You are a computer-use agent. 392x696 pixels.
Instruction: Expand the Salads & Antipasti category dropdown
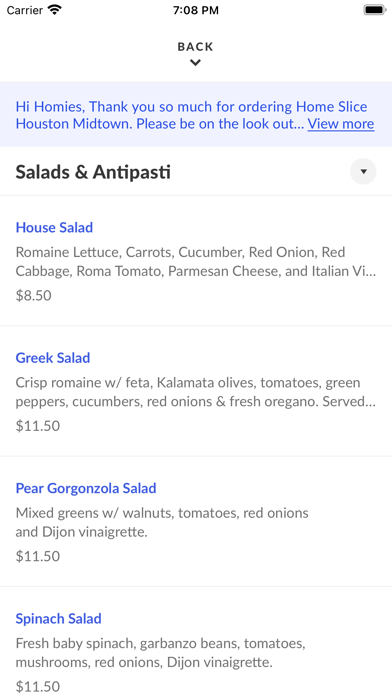point(363,171)
